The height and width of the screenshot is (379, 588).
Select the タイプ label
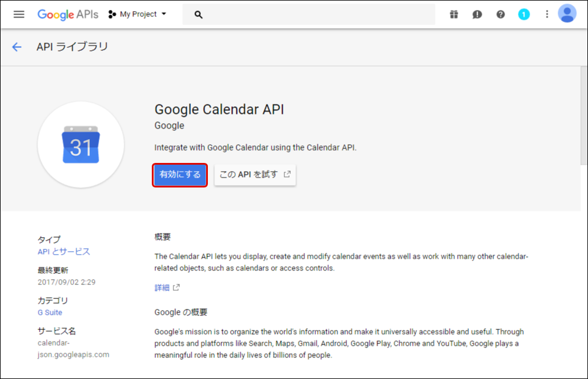click(49, 239)
